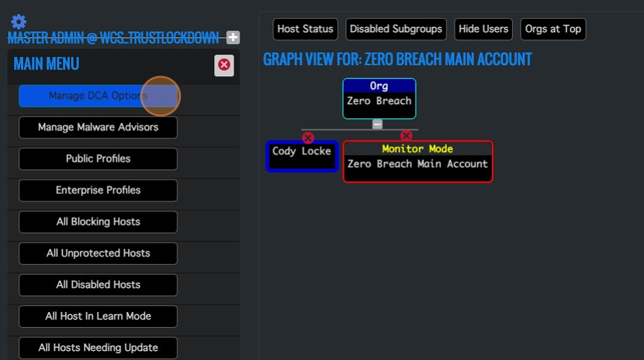Show All Blocking Hosts
This screenshot has height=360, width=644.
tap(98, 222)
